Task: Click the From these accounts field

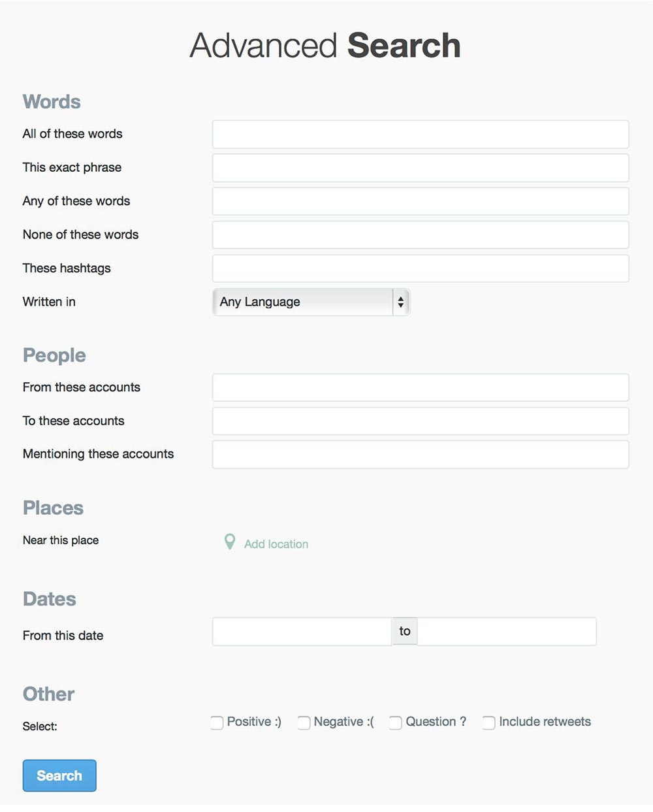Action: tap(421, 387)
